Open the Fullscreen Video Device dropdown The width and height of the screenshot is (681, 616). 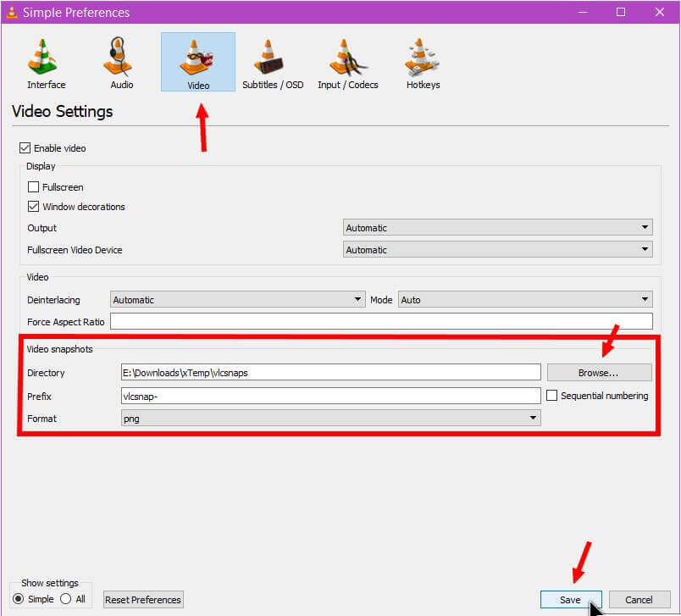coord(498,250)
